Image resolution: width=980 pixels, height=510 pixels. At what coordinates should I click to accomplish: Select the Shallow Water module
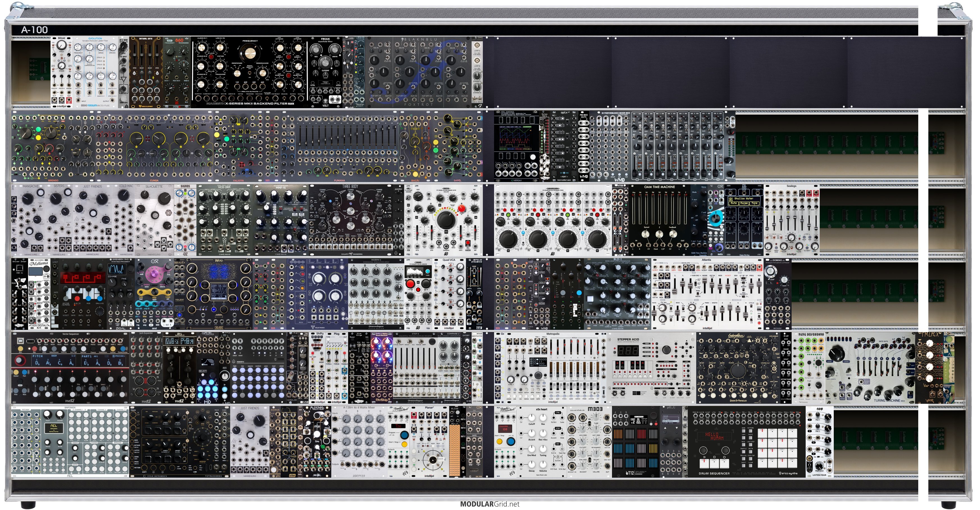(744, 220)
